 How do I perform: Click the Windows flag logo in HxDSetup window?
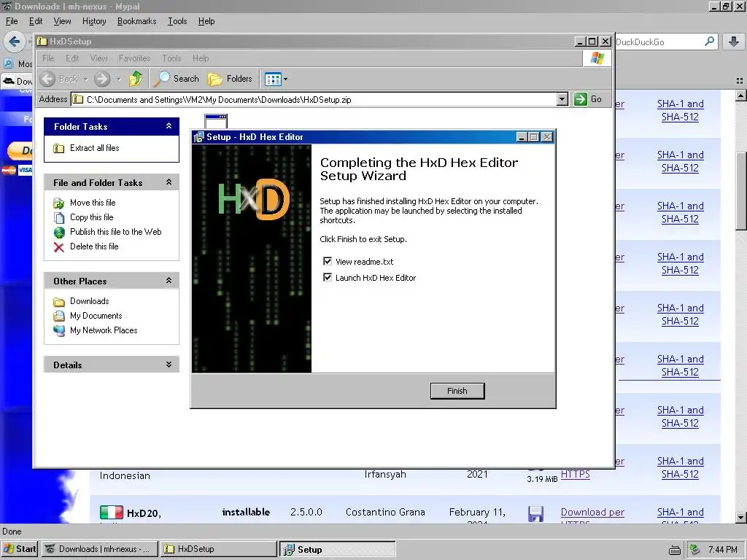tap(597, 58)
